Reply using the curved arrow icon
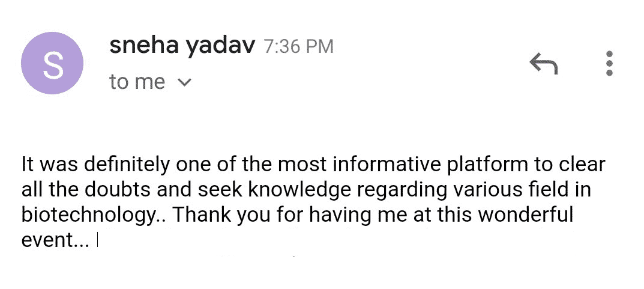Viewport: 644px width, 289px height. [x=544, y=64]
